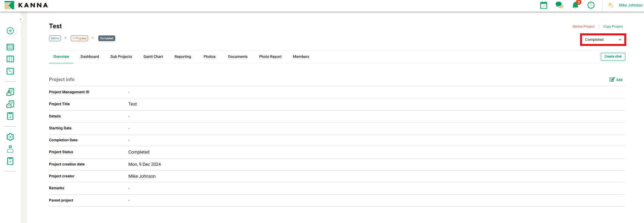The width and height of the screenshot is (644, 223).
Task: Open the chat bubbles icon
Action: pyautogui.click(x=559, y=5)
